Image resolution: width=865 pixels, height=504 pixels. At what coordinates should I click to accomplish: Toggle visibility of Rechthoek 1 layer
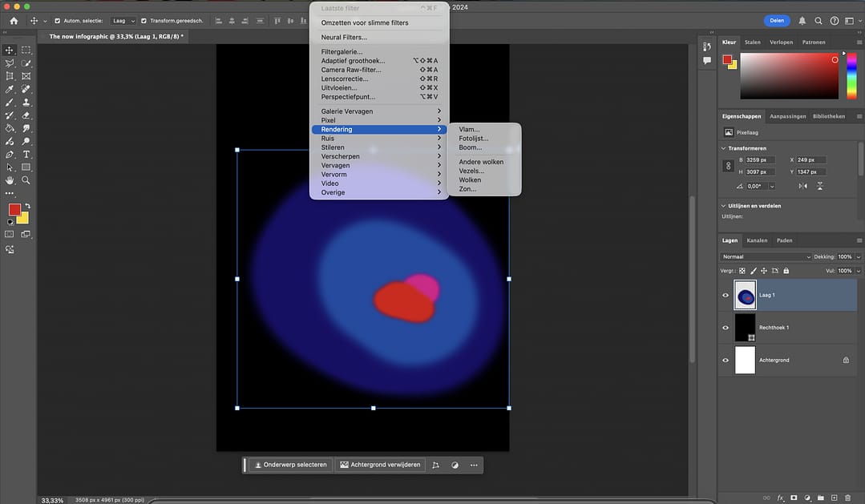click(726, 328)
